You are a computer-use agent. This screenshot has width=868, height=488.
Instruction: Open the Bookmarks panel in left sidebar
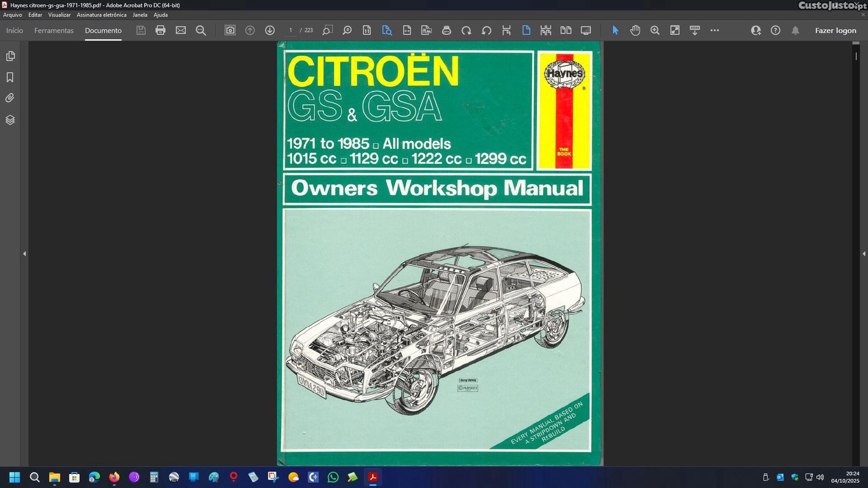coord(10,77)
